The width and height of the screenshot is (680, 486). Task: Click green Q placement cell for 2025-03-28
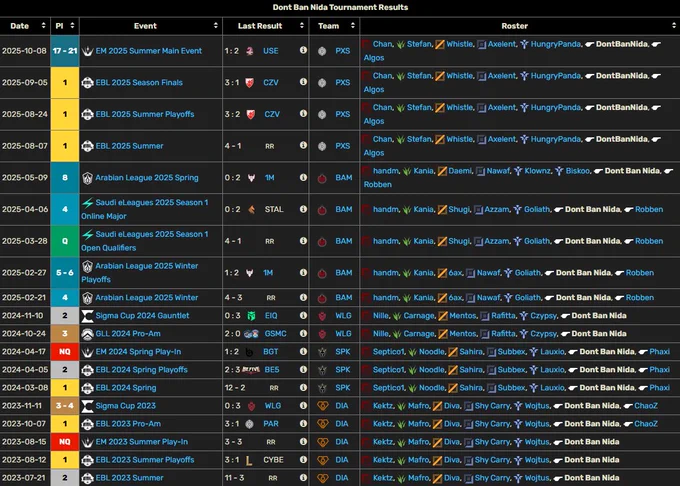[65, 241]
